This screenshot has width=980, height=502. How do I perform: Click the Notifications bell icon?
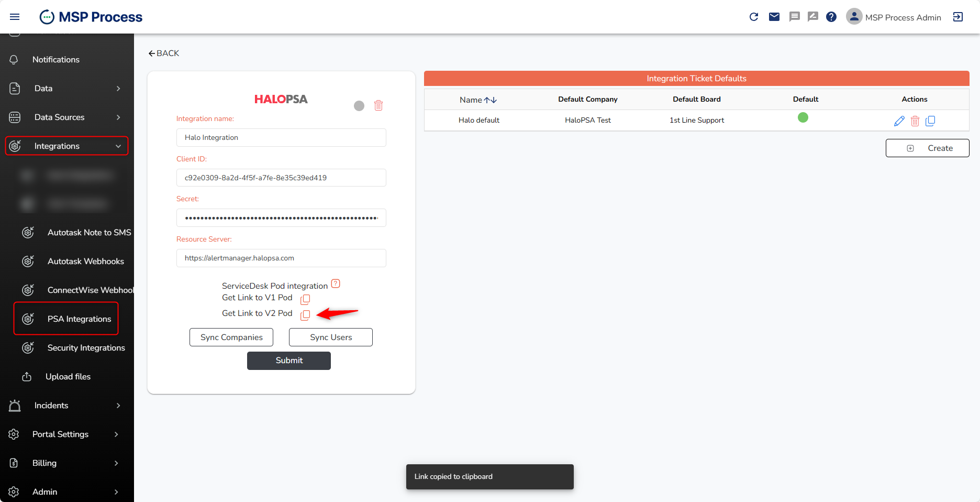pyautogui.click(x=14, y=60)
